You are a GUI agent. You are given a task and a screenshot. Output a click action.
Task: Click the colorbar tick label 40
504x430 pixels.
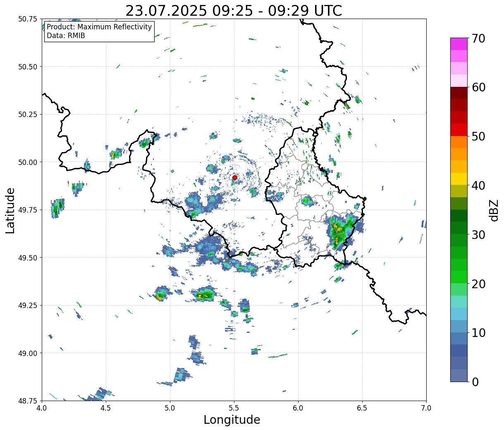[478, 186]
